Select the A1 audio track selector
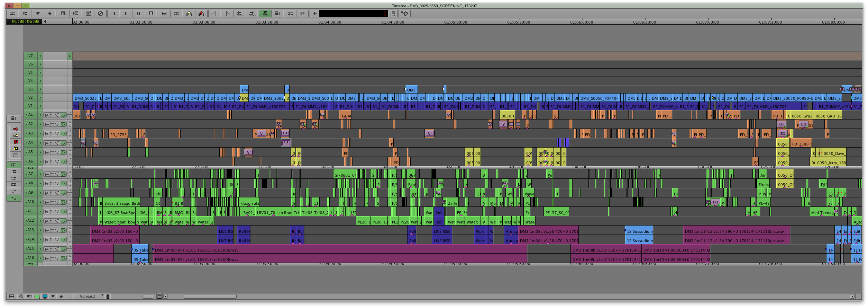 tap(30, 115)
